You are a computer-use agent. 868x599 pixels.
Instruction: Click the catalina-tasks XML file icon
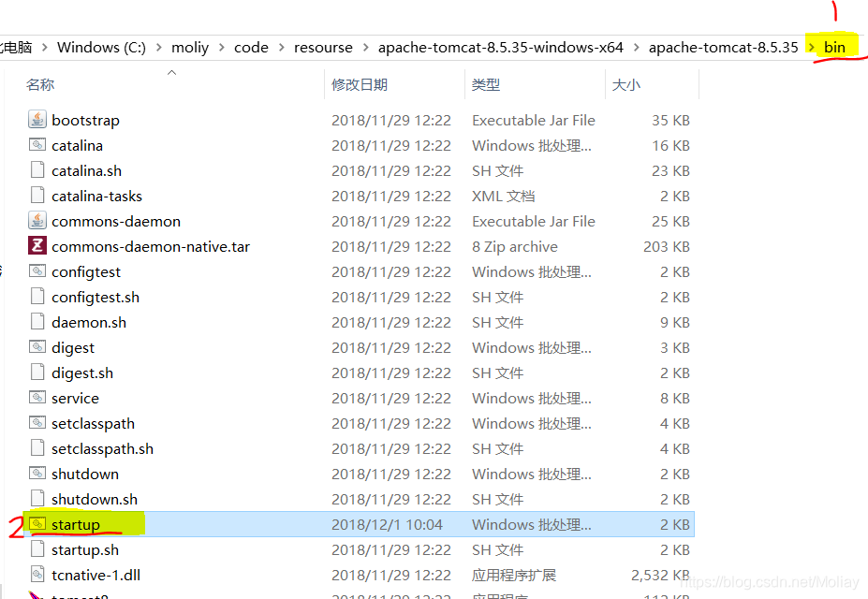[37, 196]
